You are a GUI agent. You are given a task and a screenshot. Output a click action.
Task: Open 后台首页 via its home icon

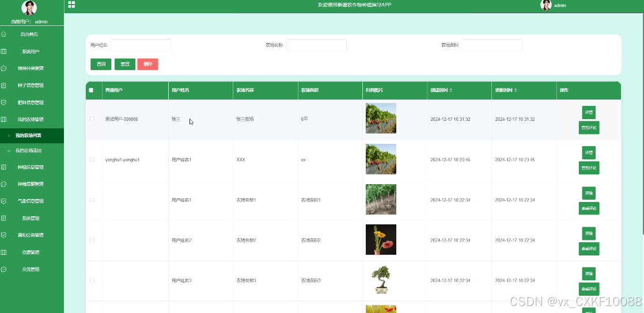[x=3, y=35]
